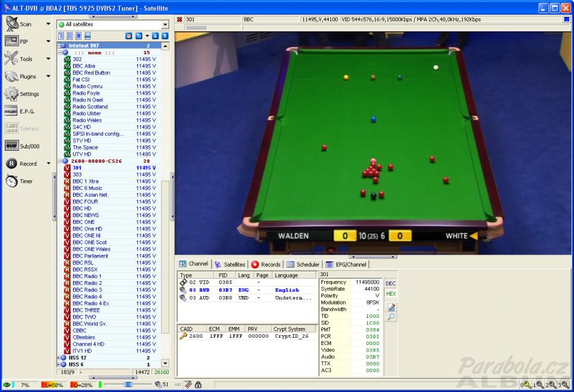Switch values to DEC display
574x392 pixels.
[391, 283]
